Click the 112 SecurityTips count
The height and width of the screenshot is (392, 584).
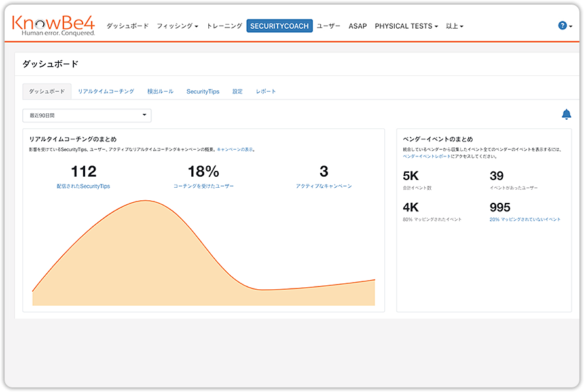83,171
